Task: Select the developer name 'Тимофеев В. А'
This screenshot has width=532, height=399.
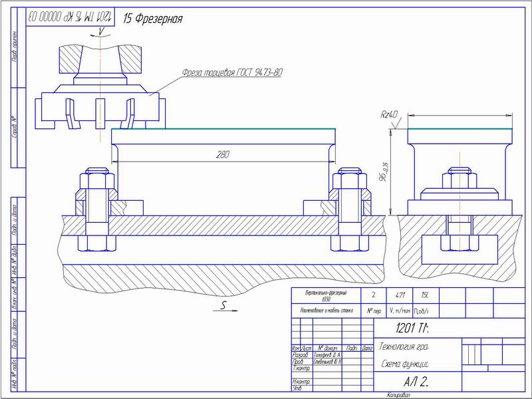Action: click(x=327, y=355)
